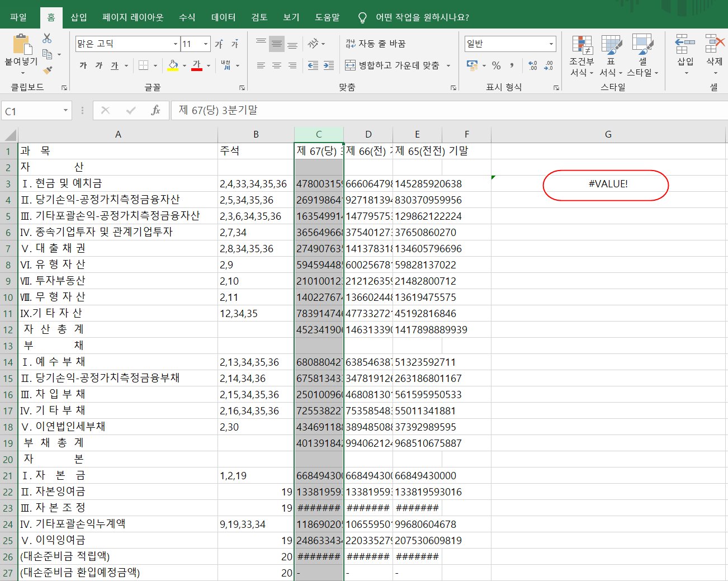Click the formula bar cancel X icon

(x=105, y=111)
